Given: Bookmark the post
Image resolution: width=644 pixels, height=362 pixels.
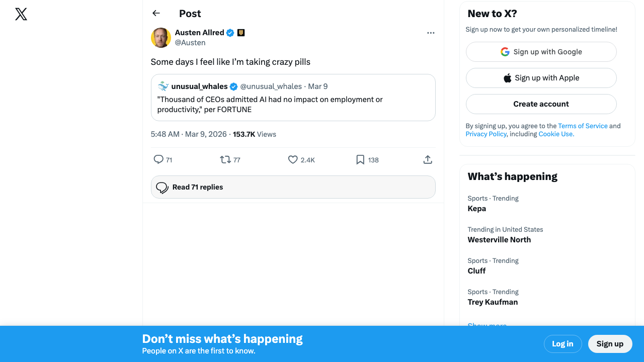Looking at the screenshot, I should pyautogui.click(x=360, y=160).
